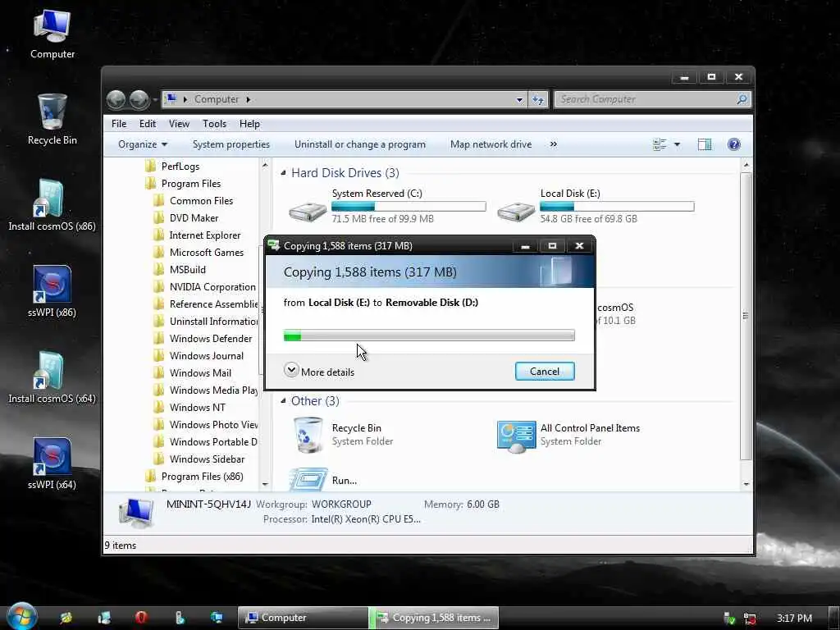Screen dimensions: 840x630
Task: Expand More details in copy dialog
Action: pyautogui.click(x=319, y=371)
